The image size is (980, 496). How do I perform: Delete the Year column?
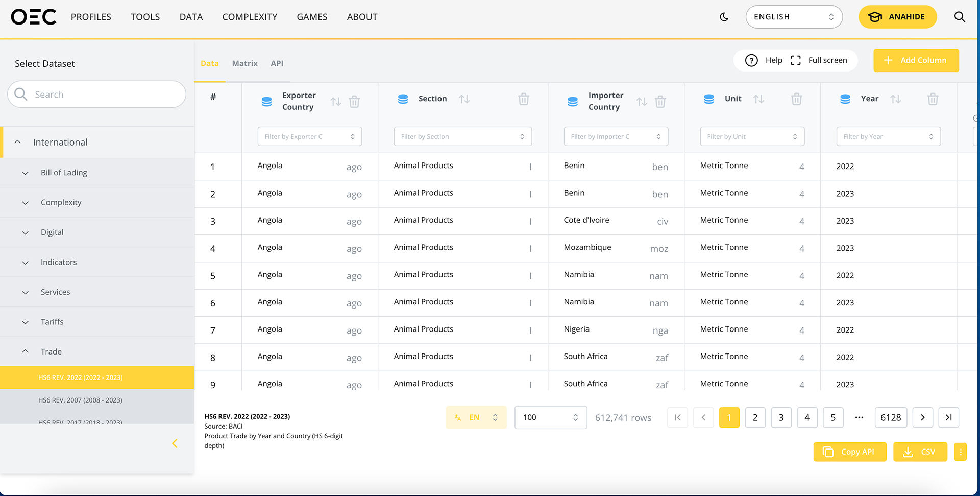(x=933, y=99)
